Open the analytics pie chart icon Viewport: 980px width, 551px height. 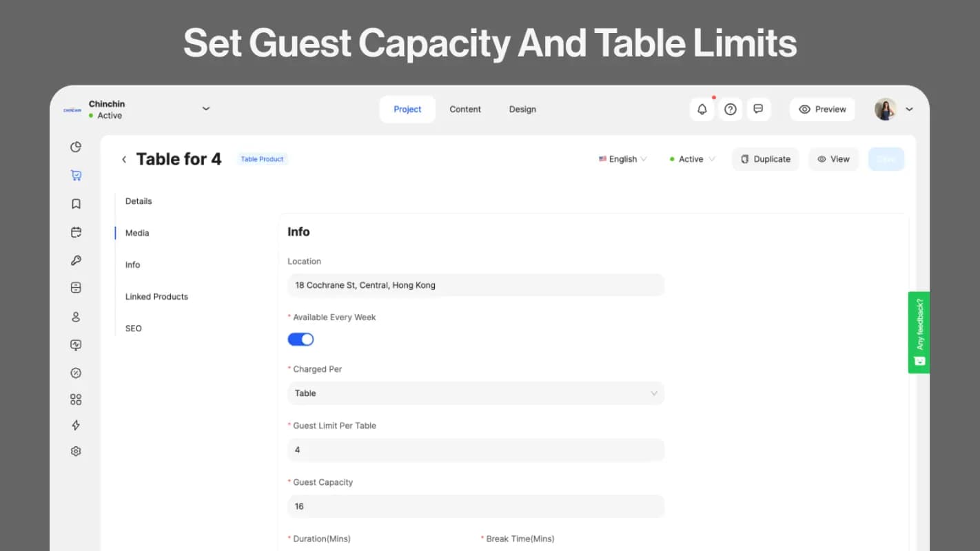click(x=76, y=147)
